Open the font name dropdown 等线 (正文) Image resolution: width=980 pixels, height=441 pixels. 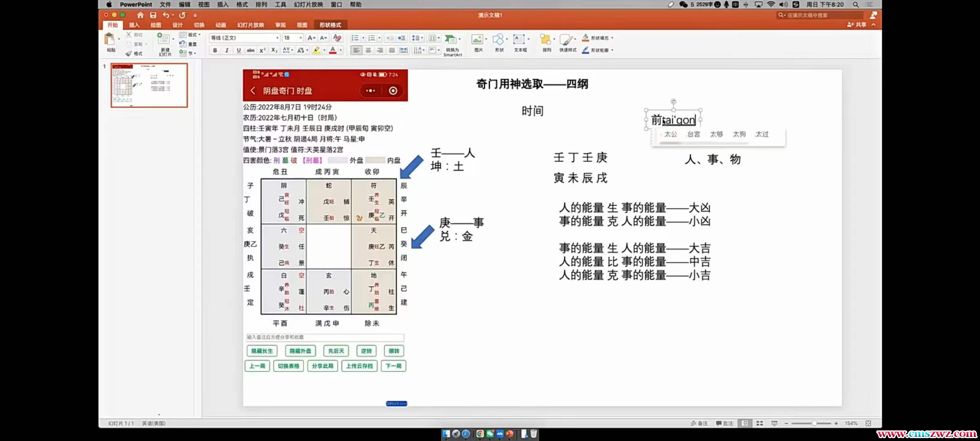pos(277,38)
